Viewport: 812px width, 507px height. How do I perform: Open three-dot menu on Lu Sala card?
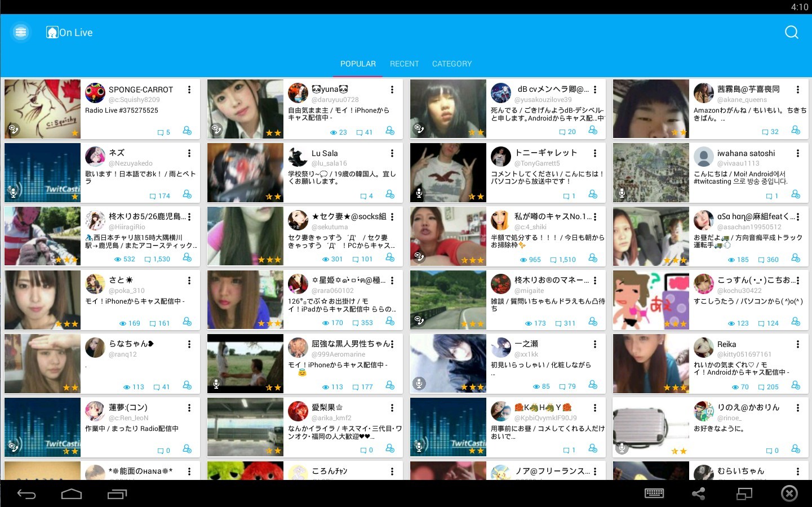pyautogui.click(x=392, y=153)
